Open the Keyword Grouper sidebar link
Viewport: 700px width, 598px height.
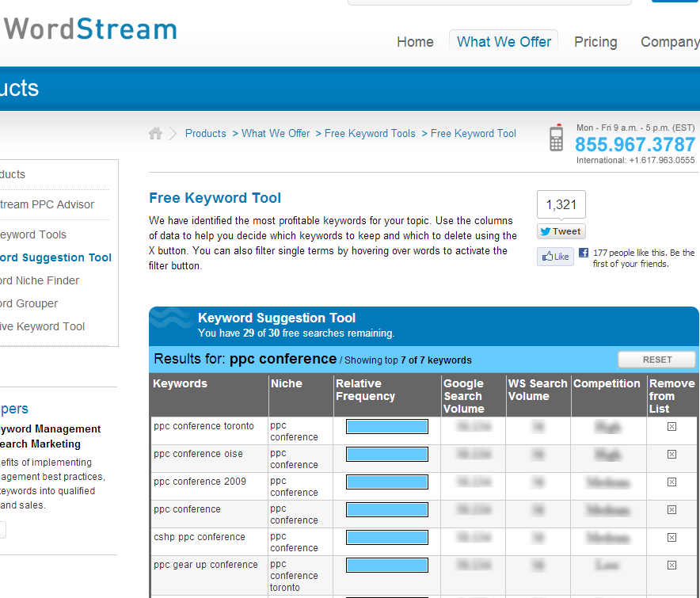[x=29, y=303]
